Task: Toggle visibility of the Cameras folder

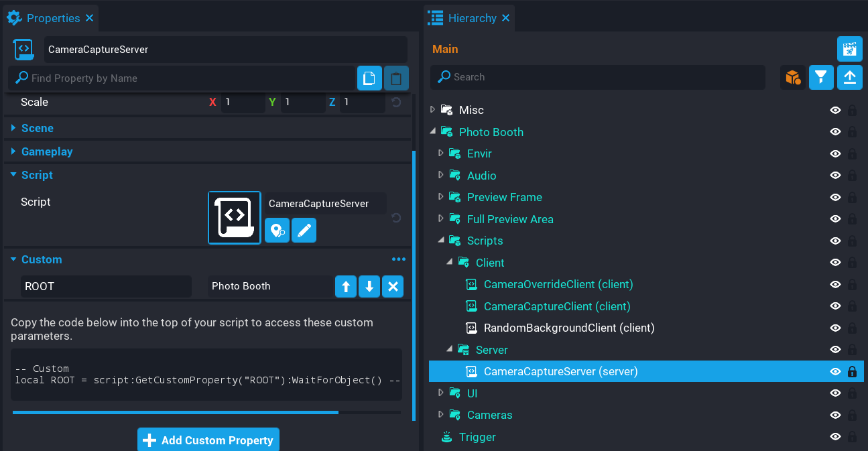Action: click(835, 415)
